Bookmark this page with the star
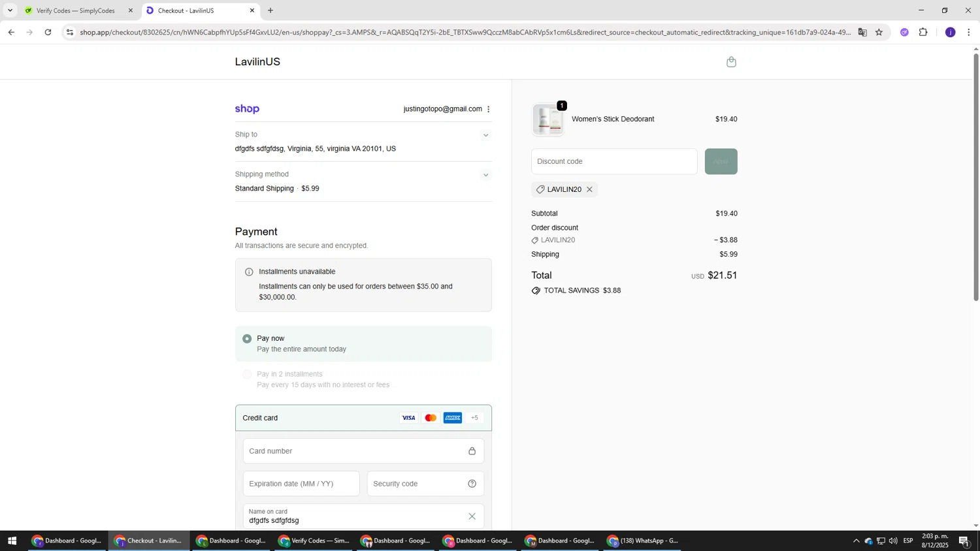The image size is (980, 551). point(879,32)
